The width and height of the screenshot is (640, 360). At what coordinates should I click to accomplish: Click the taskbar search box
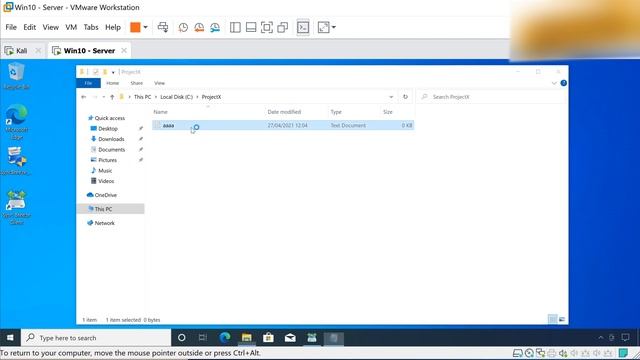tap(96, 338)
